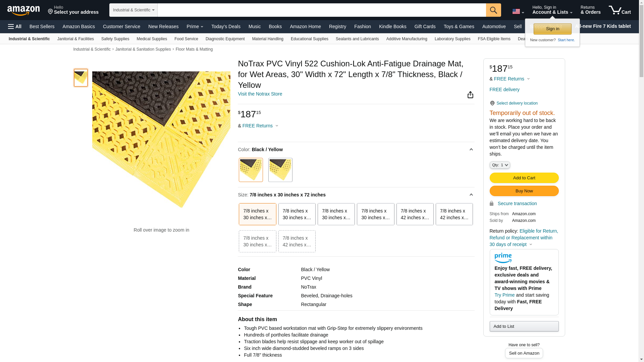Viewport: 644px width, 362px height.
Task: Open the Safety Supplies category tab
Action: [x=115, y=39]
